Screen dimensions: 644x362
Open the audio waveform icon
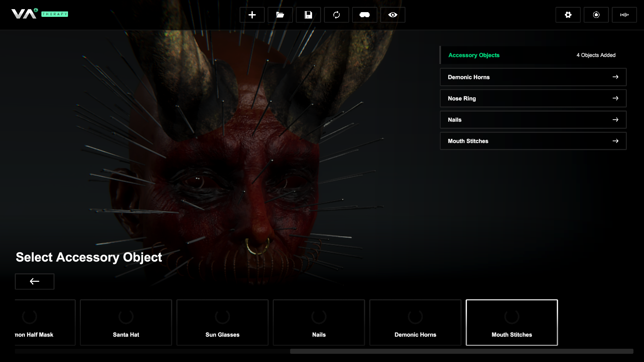(624, 15)
